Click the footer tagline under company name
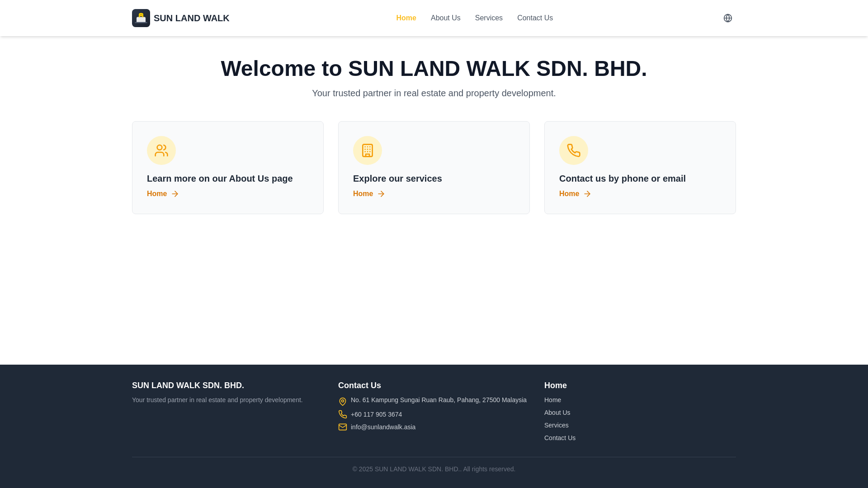 coord(217,400)
